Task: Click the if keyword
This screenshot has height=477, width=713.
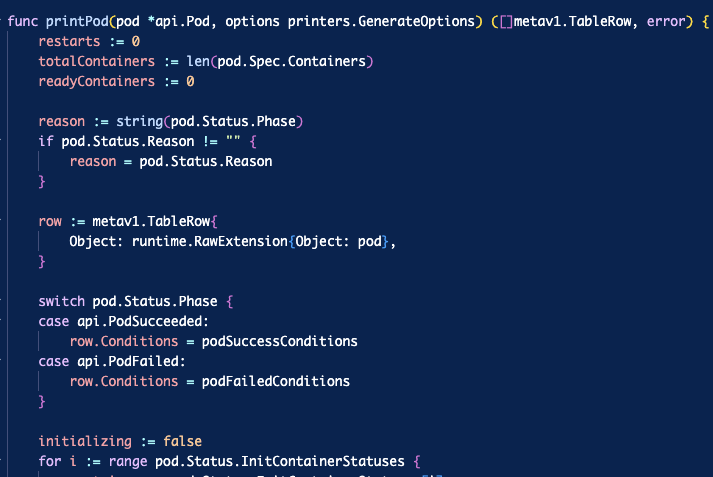Action: pos(46,142)
